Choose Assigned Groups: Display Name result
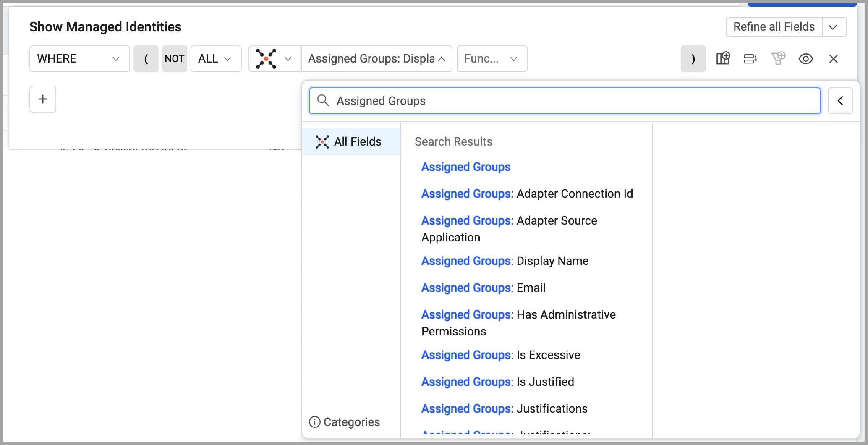The width and height of the screenshot is (868, 445). point(505,261)
